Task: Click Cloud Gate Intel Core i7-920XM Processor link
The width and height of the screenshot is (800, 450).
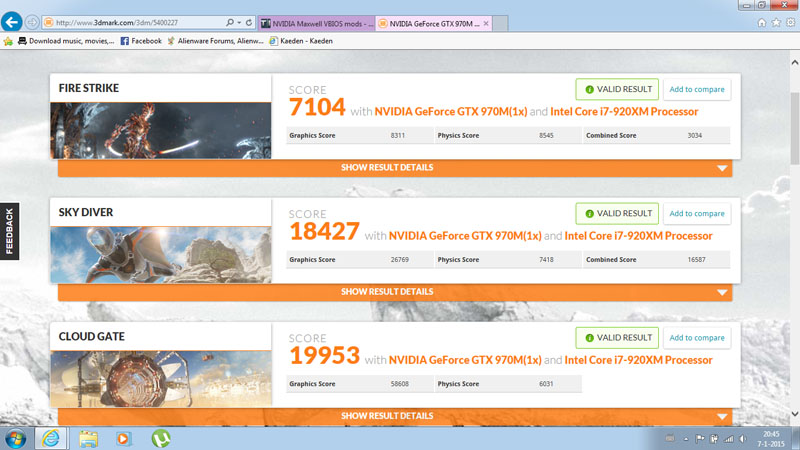Action: point(638,360)
